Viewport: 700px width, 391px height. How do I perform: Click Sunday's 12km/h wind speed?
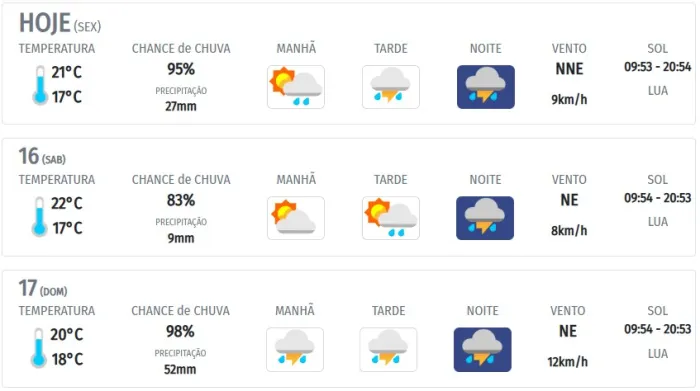pyautogui.click(x=567, y=362)
